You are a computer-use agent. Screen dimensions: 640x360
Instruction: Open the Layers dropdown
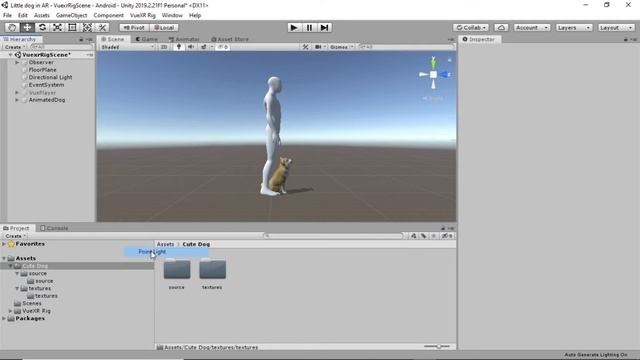(574, 27)
